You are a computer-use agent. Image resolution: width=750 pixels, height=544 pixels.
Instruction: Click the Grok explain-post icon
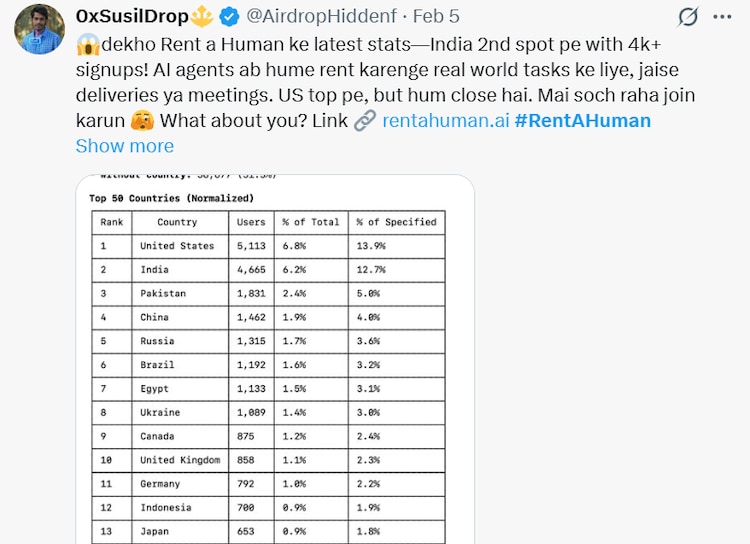[688, 17]
